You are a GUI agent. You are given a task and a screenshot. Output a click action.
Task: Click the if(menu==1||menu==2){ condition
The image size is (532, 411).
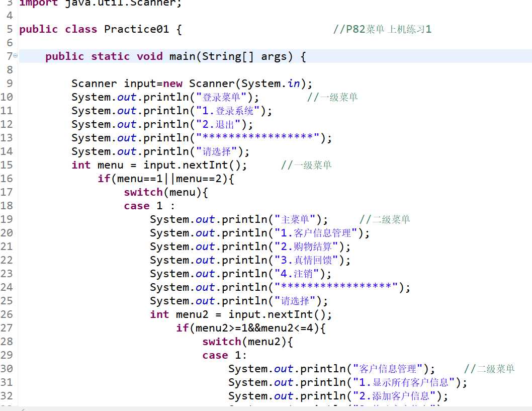[166, 179]
